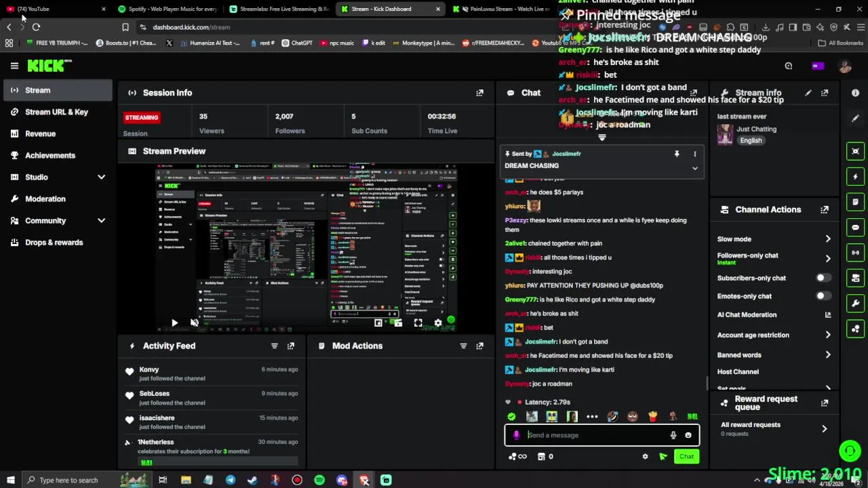Filter the Activity Feed
Viewport: 868px width, 488px height.
click(x=275, y=346)
